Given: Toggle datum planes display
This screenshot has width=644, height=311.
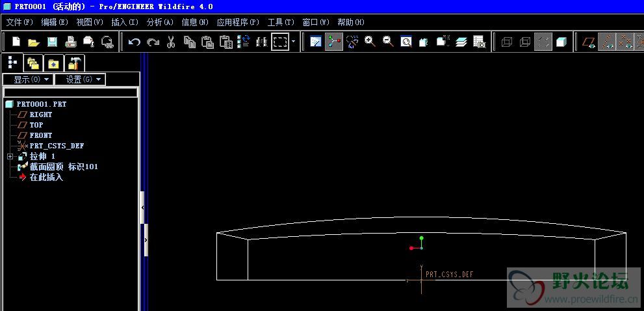Looking at the screenshot, I should pyautogui.click(x=589, y=42).
